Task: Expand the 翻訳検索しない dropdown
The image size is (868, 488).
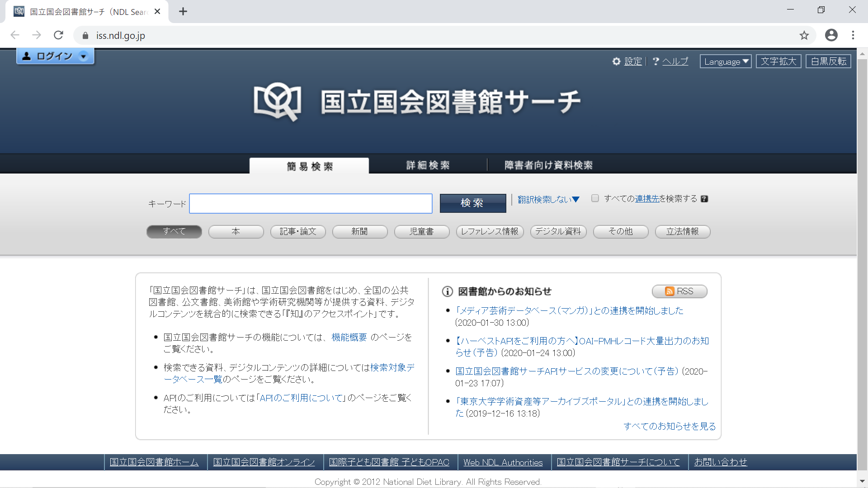Action: point(548,199)
